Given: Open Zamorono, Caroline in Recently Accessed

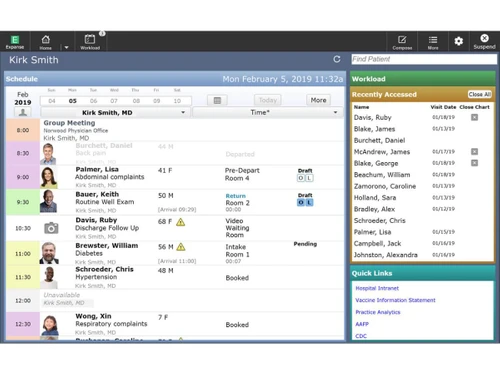Looking at the screenshot, I should pyautogui.click(x=385, y=186).
